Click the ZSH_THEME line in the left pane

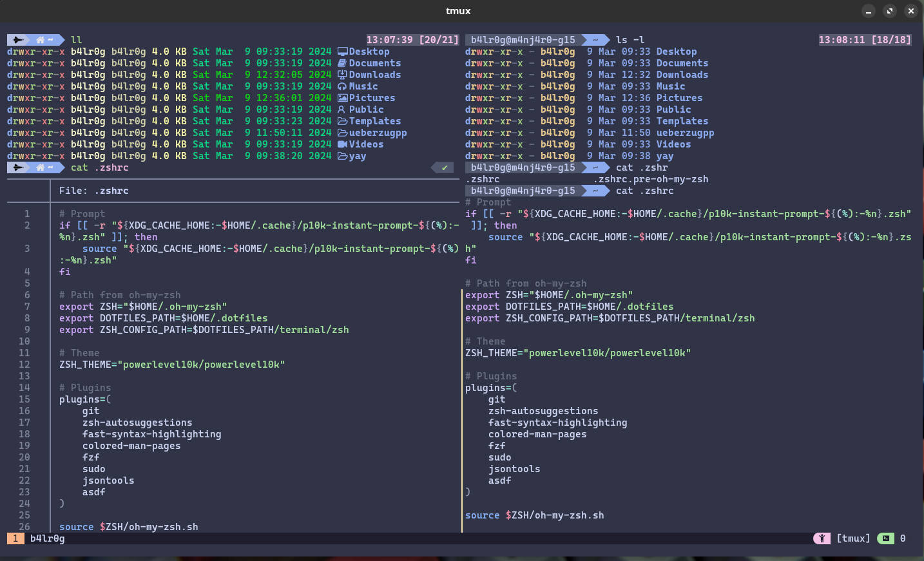[x=172, y=365]
